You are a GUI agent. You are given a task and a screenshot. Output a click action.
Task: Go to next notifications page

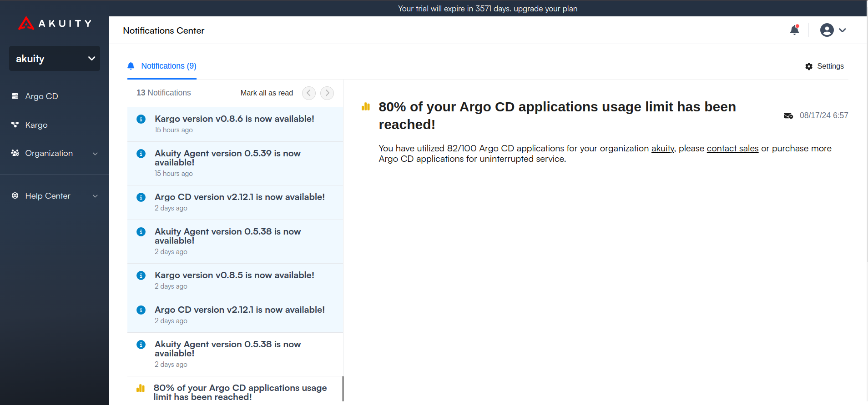(x=327, y=93)
